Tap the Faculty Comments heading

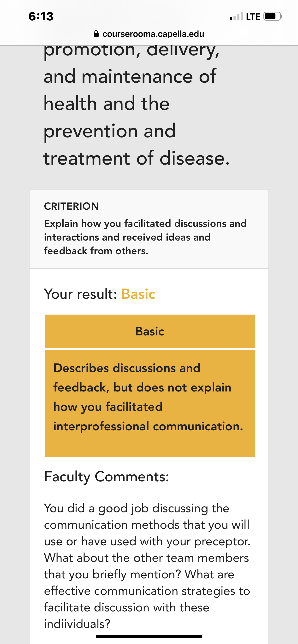(x=107, y=477)
